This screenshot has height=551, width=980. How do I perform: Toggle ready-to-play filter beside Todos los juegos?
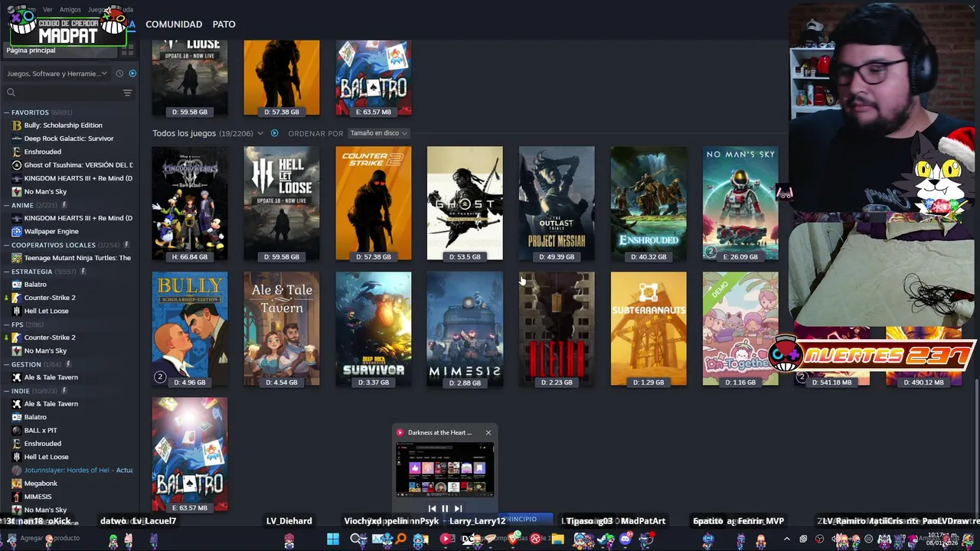[x=274, y=133]
